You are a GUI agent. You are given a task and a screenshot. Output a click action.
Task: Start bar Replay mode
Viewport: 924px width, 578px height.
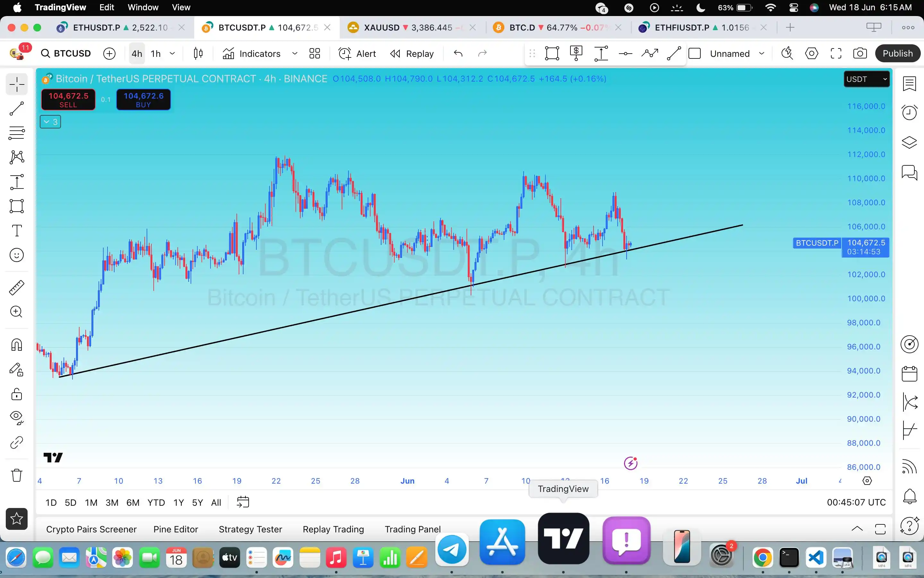412,54
